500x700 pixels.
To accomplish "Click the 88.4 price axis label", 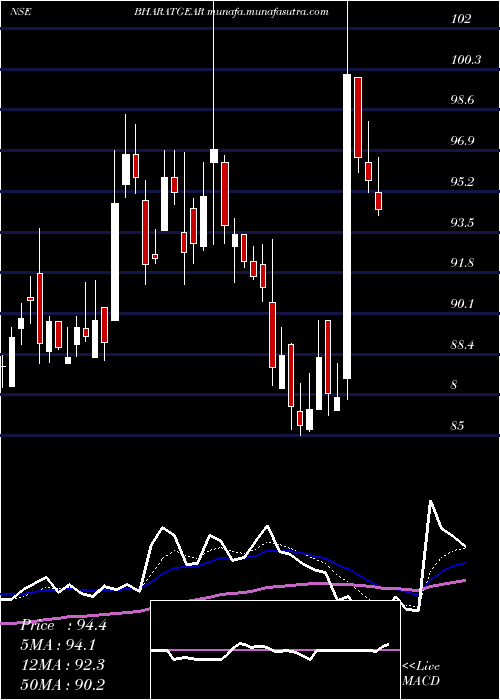I will (x=463, y=345).
